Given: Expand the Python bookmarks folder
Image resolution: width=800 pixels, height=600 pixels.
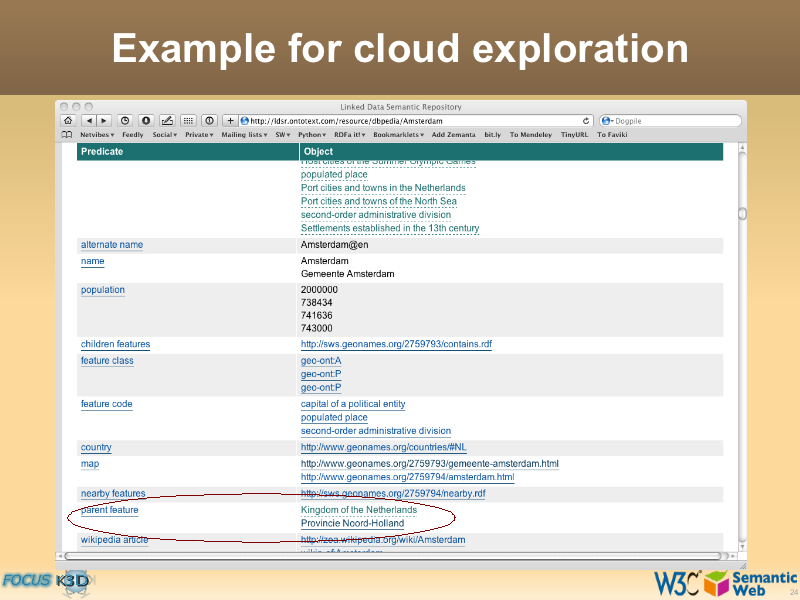Looking at the screenshot, I should click(312, 134).
